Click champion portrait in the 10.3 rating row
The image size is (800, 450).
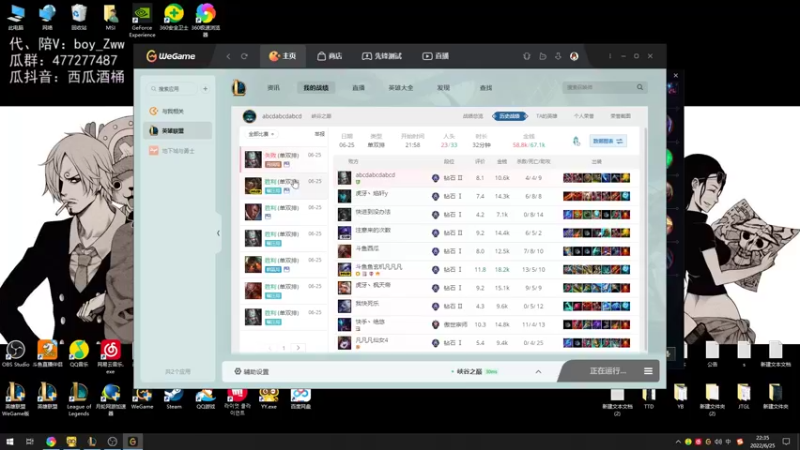(x=344, y=324)
